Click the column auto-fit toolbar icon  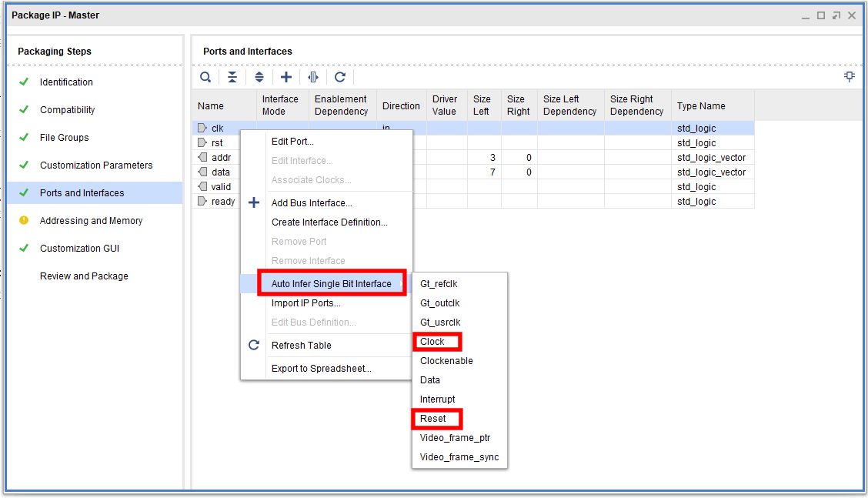[x=312, y=77]
